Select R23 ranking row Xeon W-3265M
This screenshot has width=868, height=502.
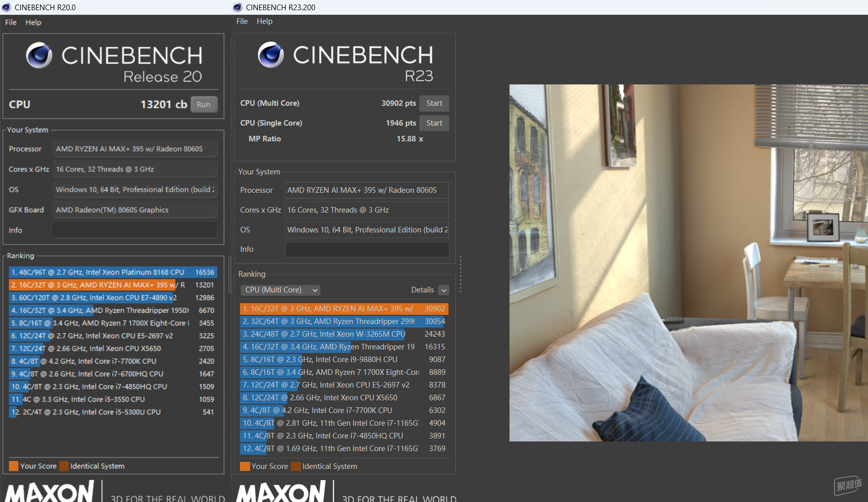click(x=344, y=334)
